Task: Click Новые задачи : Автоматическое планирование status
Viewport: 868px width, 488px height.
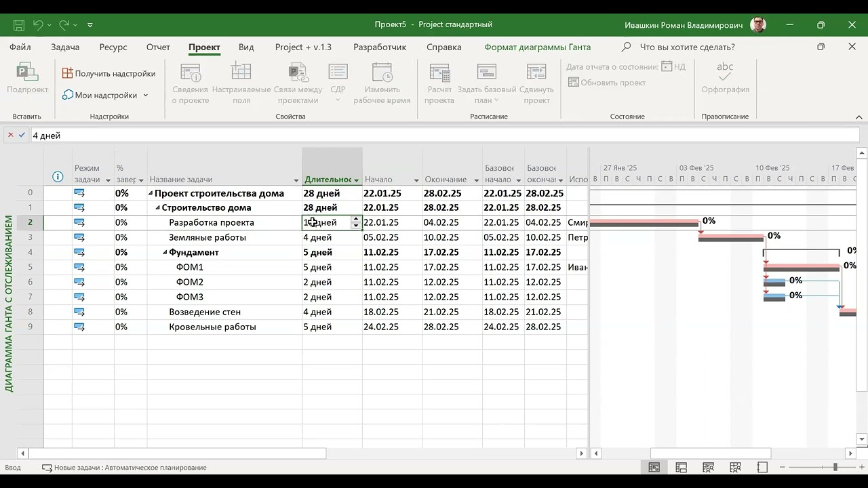Action: click(124, 468)
